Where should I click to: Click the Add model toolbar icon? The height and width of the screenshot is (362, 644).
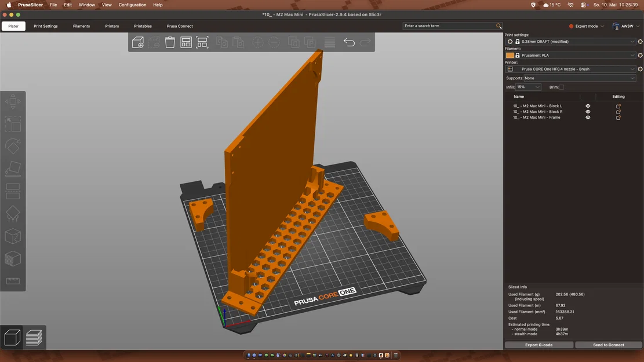point(137,42)
